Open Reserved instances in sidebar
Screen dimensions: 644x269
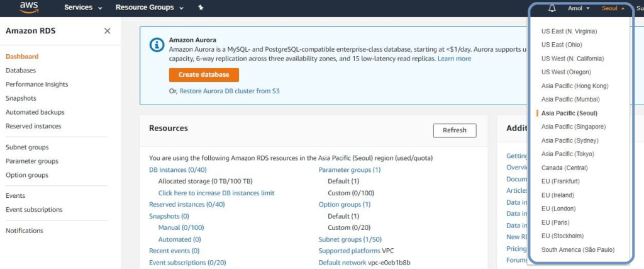pyautogui.click(x=33, y=126)
